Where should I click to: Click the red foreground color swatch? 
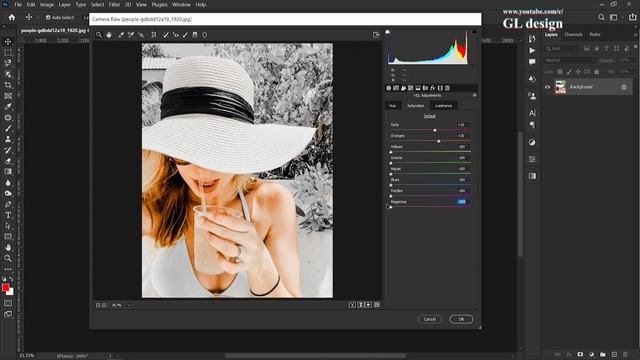[x=5, y=288]
